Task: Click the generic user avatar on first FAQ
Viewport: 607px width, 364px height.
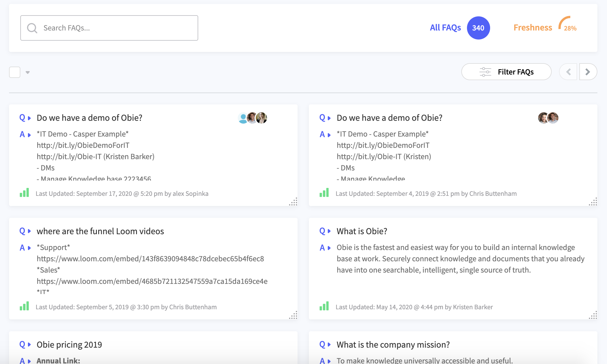Action: 243,118
